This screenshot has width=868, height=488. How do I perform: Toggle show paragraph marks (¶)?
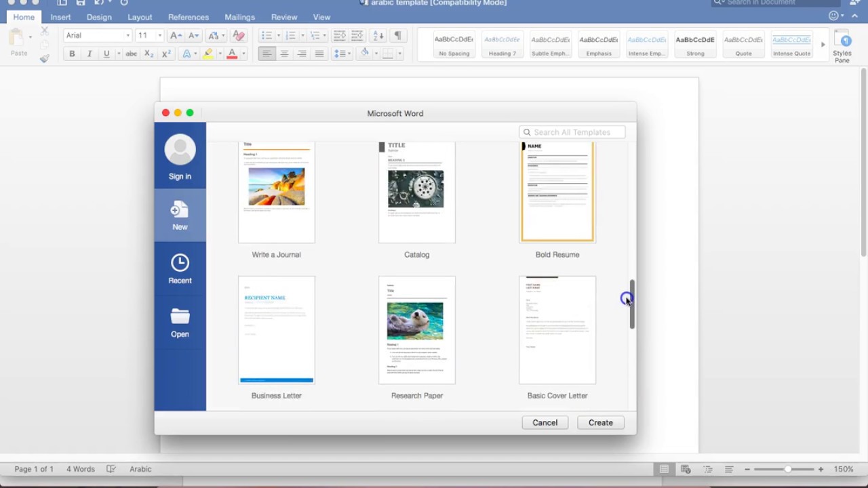click(x=397, y=35)
